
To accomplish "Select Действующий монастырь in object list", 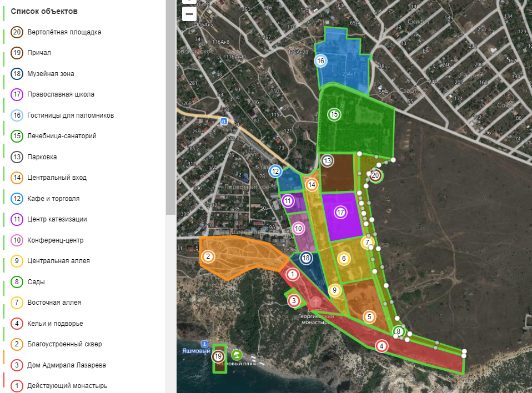I will pos(67,386).
